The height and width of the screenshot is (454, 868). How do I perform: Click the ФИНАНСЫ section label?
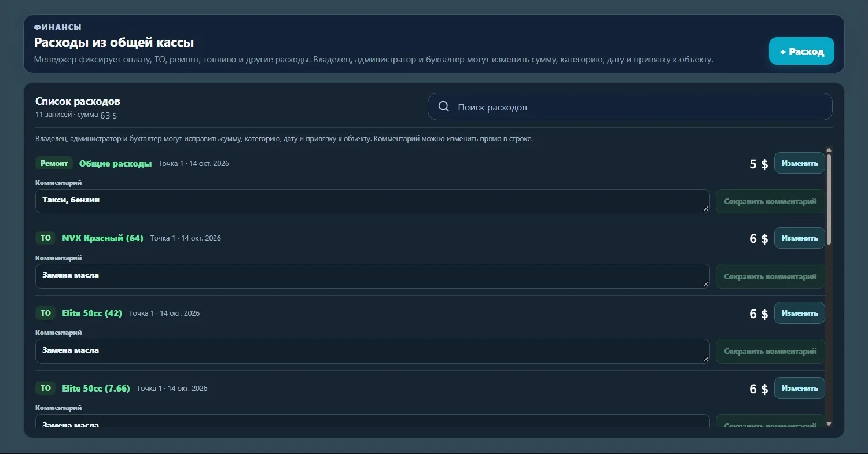pos(57,27)
